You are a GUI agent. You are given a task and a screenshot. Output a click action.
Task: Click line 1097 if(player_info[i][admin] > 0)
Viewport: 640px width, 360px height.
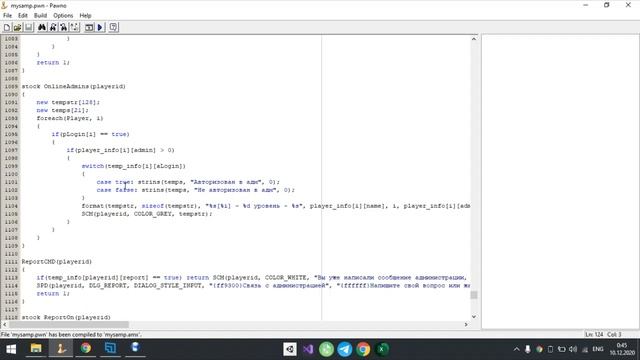tap(120, 150)
